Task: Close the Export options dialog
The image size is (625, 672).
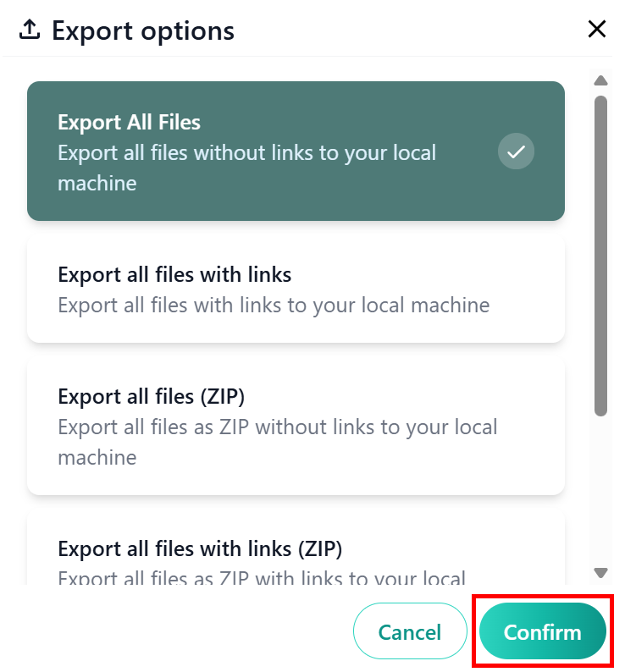Action: (597, 30)
